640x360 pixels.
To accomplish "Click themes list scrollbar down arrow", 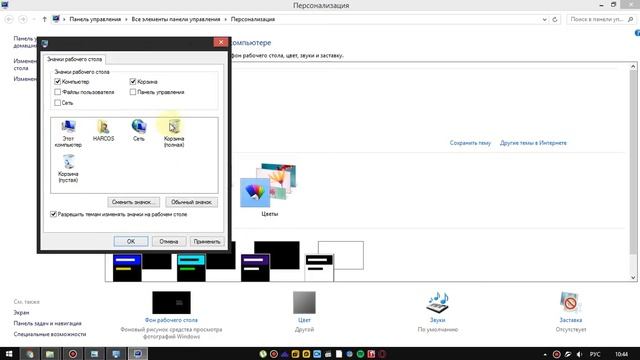I will [x=633, y=278].
